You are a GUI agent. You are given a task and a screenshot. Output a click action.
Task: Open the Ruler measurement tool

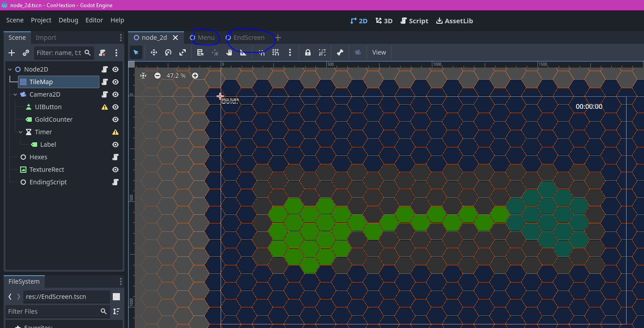243,52
